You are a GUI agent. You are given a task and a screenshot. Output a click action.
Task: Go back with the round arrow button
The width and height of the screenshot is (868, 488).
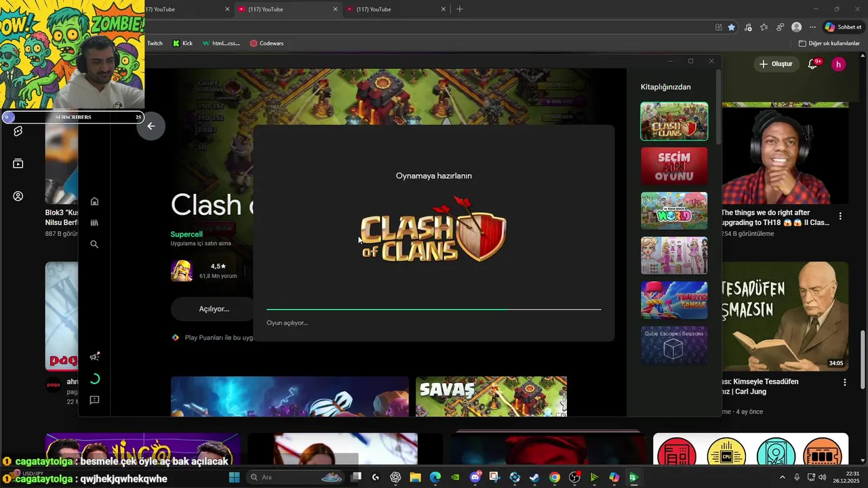point(151,126)
